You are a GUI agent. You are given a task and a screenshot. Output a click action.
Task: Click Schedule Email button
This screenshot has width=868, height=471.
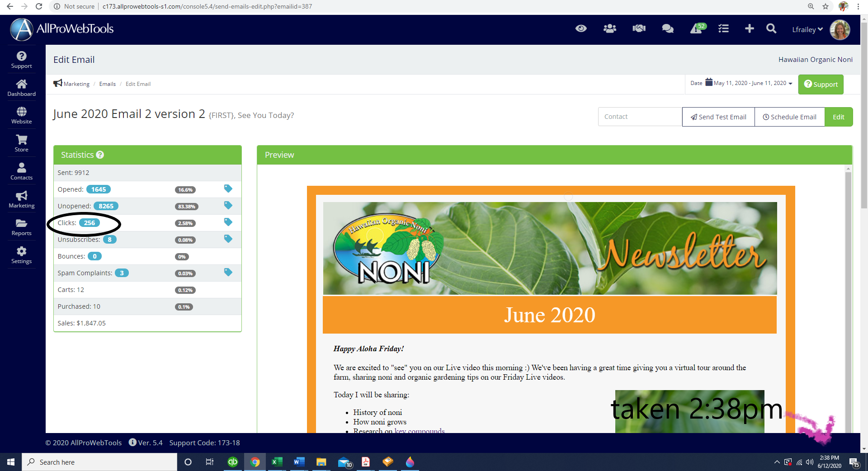(x=790, y=117)
